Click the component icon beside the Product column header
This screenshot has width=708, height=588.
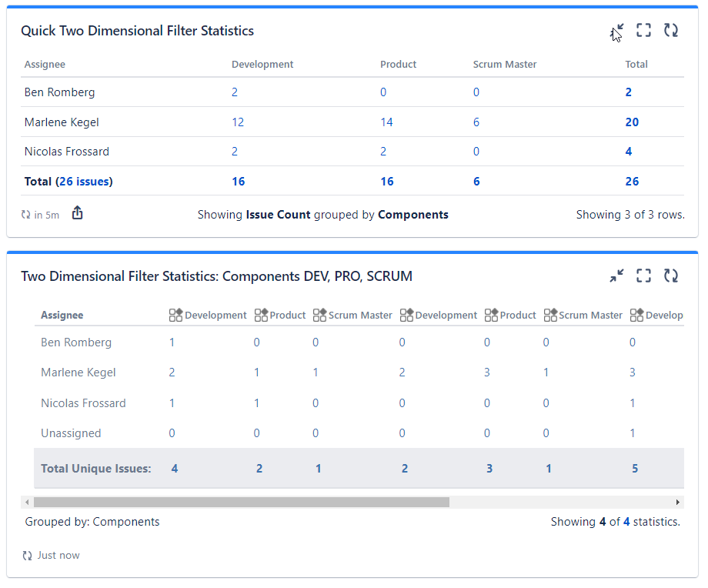(259, 314)
